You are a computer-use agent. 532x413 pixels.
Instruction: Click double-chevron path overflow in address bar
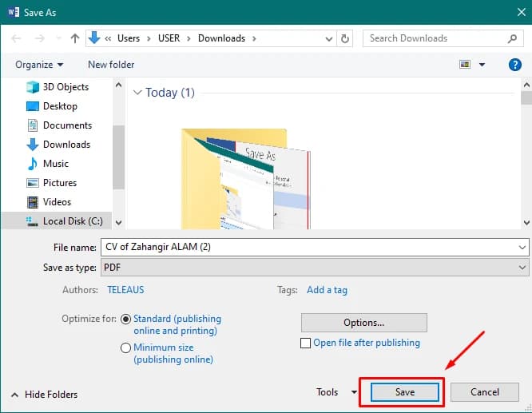108,38
